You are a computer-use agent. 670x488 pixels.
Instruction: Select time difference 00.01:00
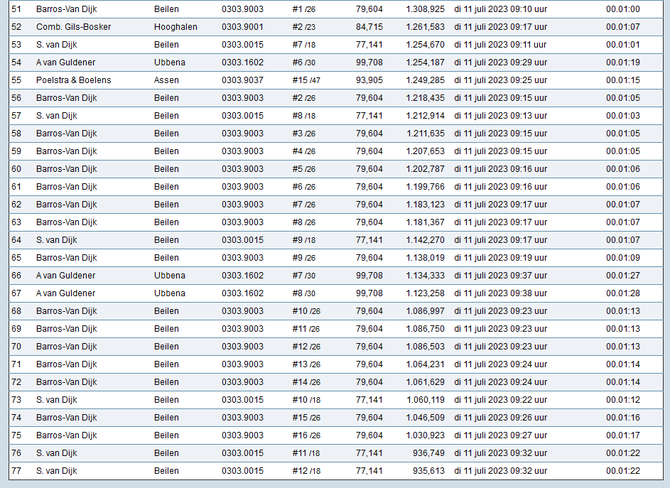[x=623, y=9]
